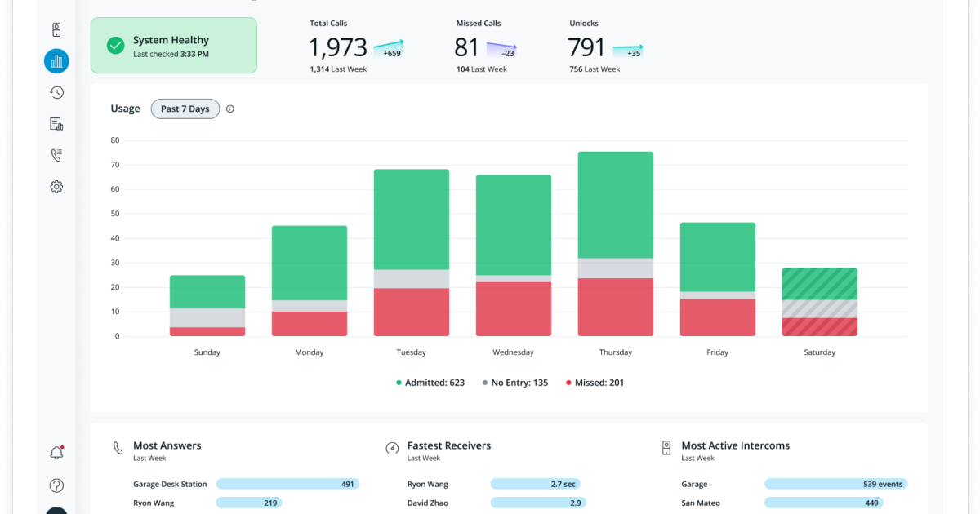Click the Garage Desk Station name
Screen dimensions: 980x514
170,485
